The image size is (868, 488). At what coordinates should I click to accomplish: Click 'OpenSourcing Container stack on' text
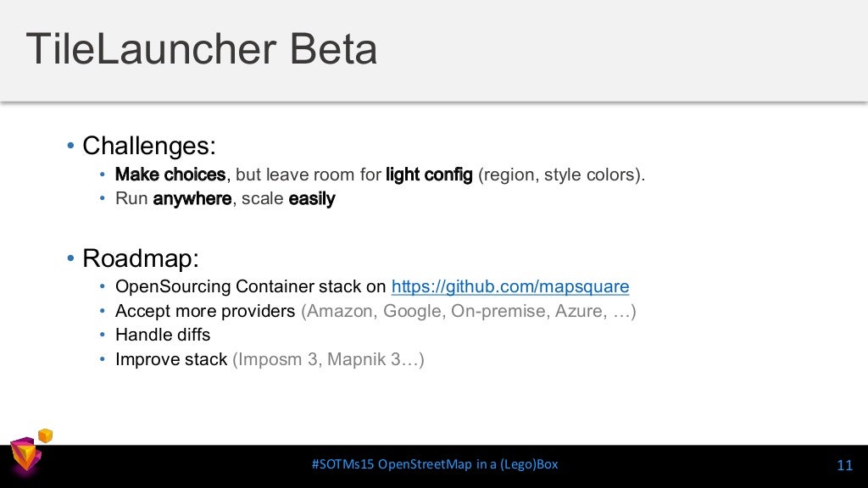point(250,286)
